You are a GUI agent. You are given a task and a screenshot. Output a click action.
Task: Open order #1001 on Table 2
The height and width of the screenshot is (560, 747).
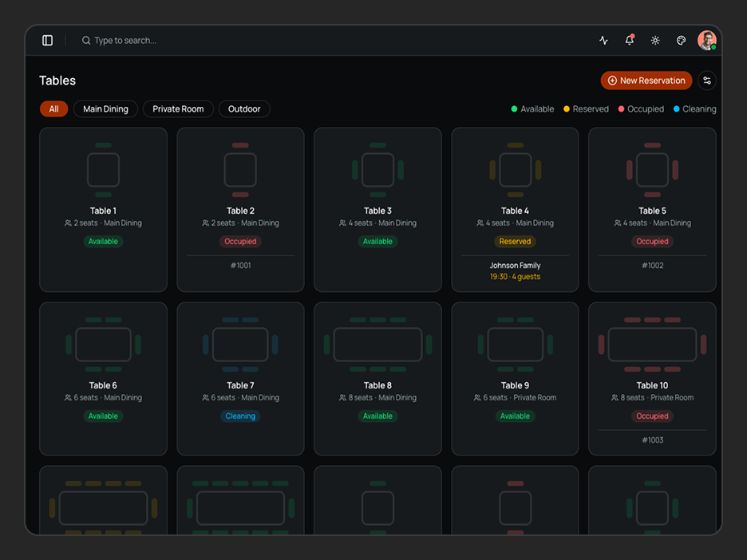coord(240,266)
